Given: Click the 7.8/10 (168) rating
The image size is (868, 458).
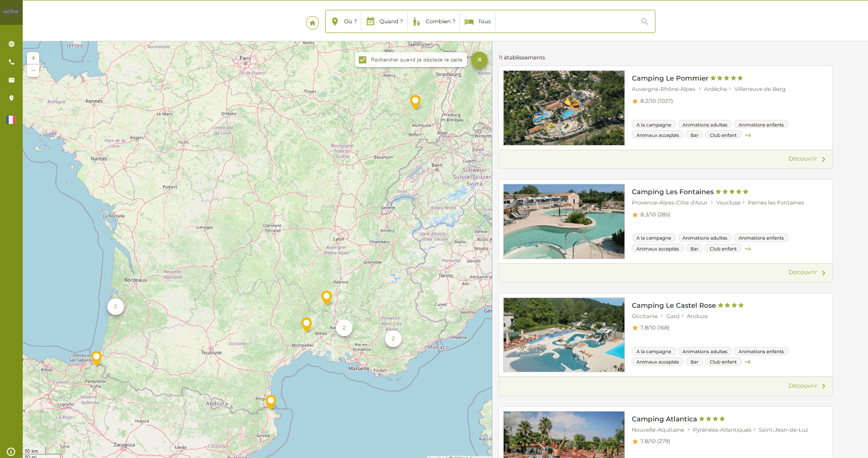Looking at the screenshot, I should coord(651,328).
